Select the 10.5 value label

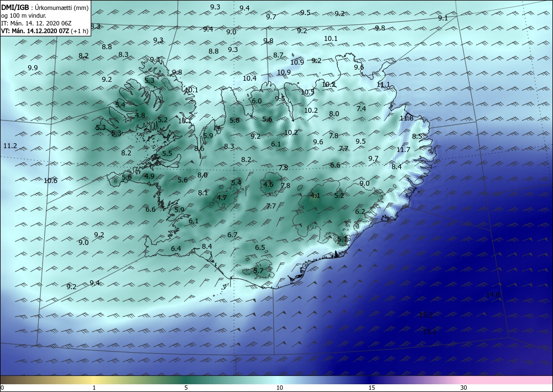(307, 92)
